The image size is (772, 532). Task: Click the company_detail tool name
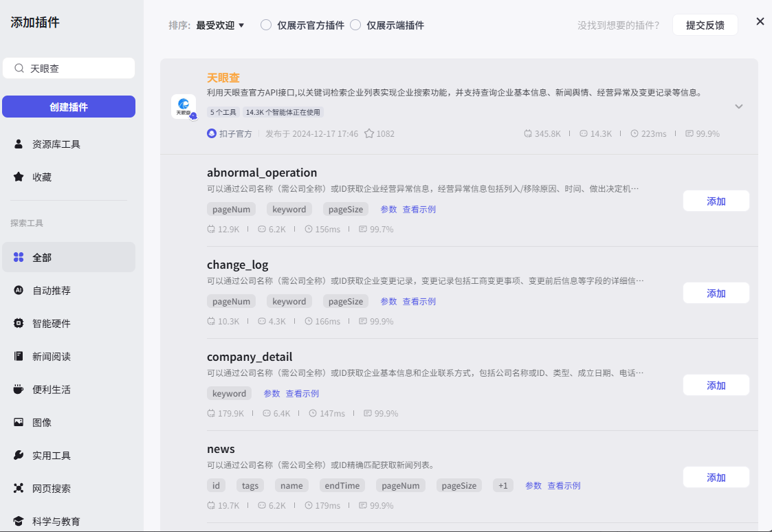coord(249,356)
